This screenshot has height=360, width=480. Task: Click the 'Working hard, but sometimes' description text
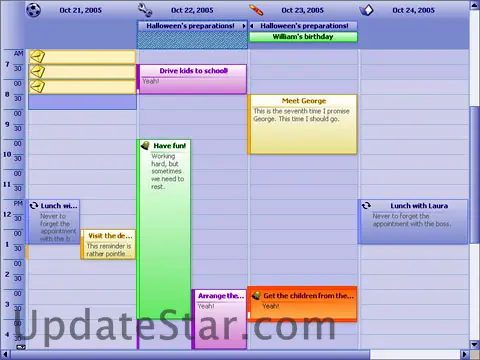tap(168, 171)
